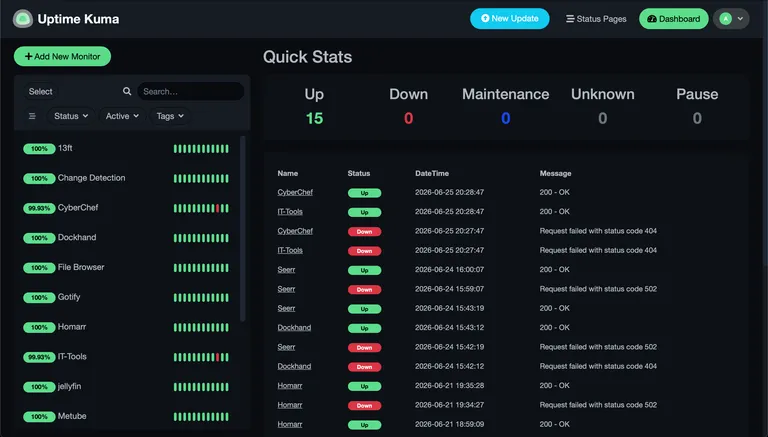Viewport: 768px width, 437px height.
Task: Click Add New Monitor
Action: (x=62, y=56)
